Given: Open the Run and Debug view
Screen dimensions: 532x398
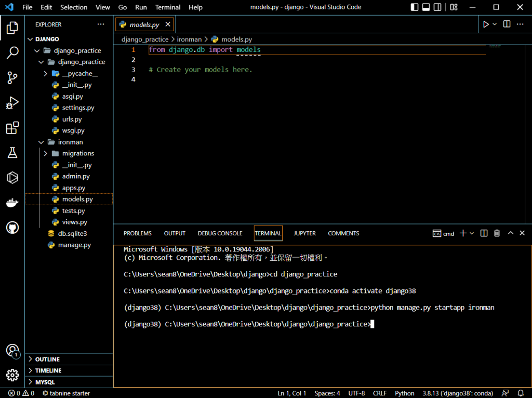Looking at the screenshot, I should click(12, 102).
